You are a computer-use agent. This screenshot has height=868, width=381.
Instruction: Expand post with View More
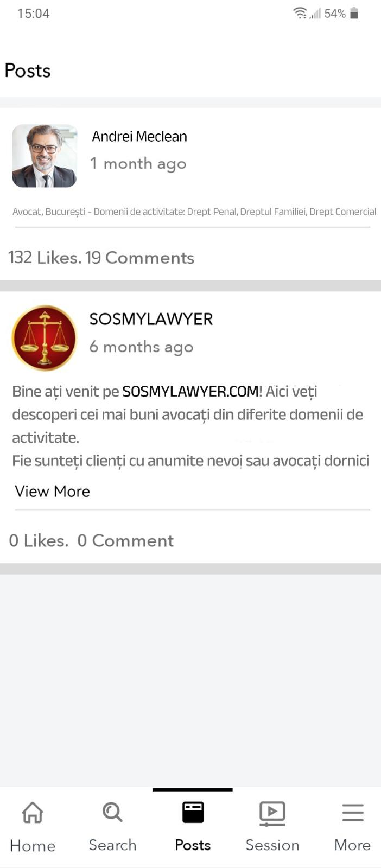pos(52,491)
